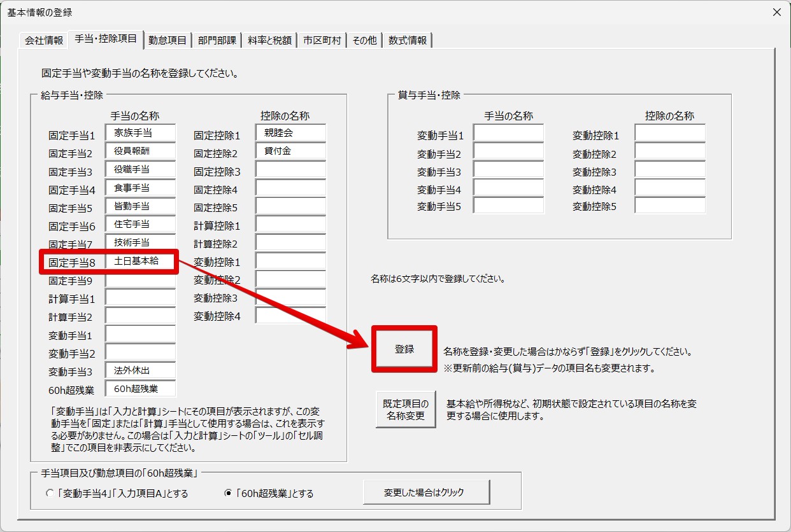Click the 固定手当8 field containing 土日基本給
Screen dimensions: 791x532
[141, 261]
